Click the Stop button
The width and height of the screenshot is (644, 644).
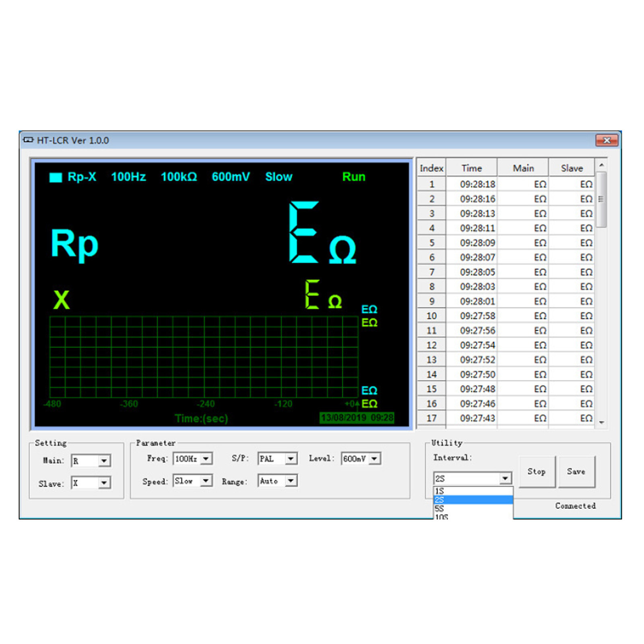coord(537,472)
